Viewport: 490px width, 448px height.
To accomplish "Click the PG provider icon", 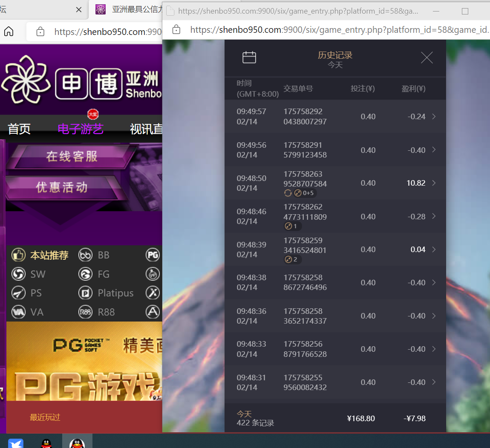I will pos(153,255).
